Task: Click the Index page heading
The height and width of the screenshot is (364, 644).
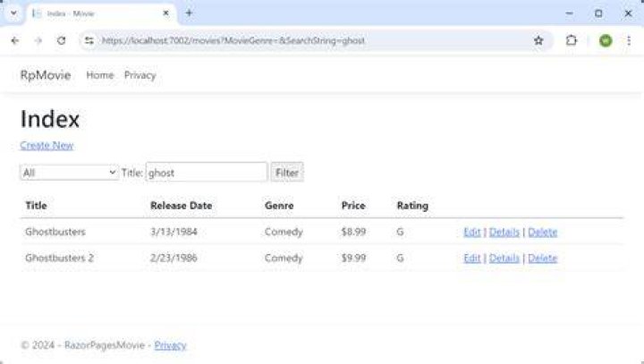Action: coord(50,119)
